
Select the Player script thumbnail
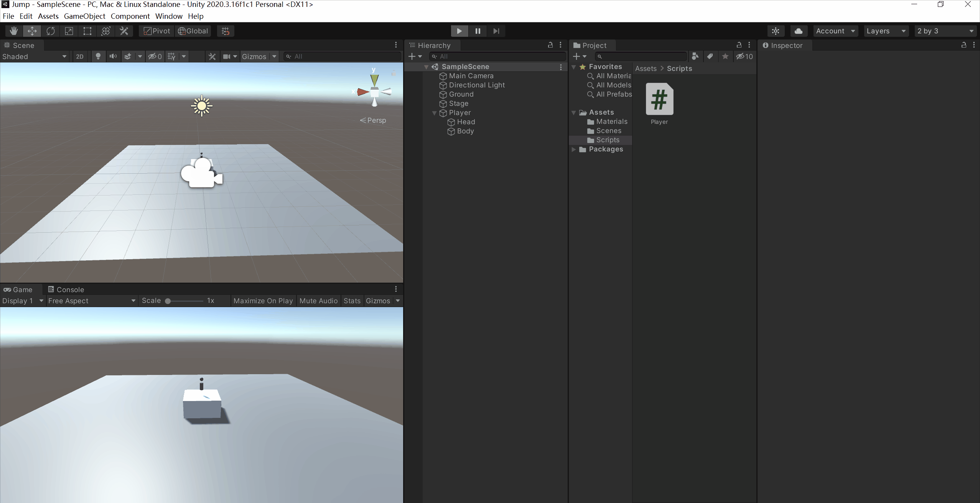(x=659, y=99)
